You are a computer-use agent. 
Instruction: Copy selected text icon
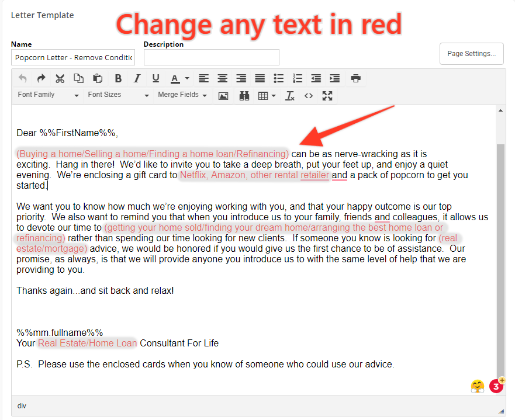click(x=78, y=78)
